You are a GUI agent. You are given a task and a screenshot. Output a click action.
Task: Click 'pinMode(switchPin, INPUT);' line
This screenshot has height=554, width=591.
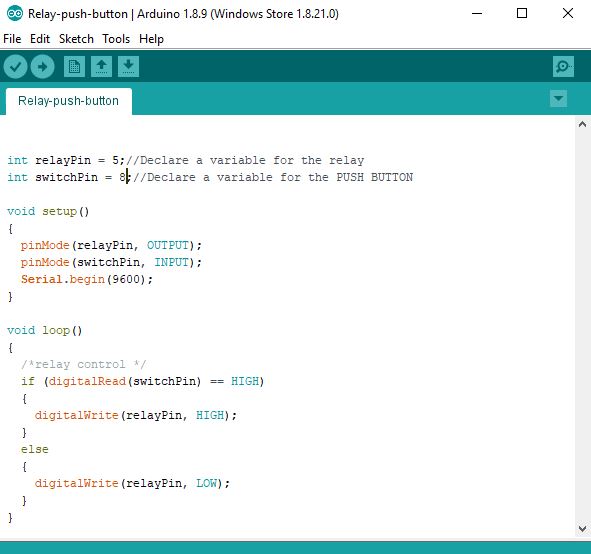point(111,262)
